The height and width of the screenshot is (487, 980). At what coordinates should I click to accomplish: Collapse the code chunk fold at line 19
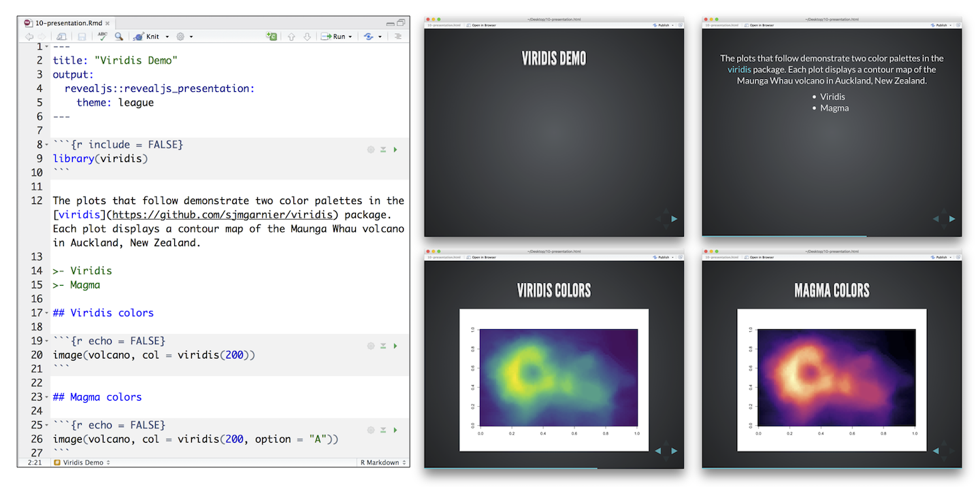click(47, 341)
